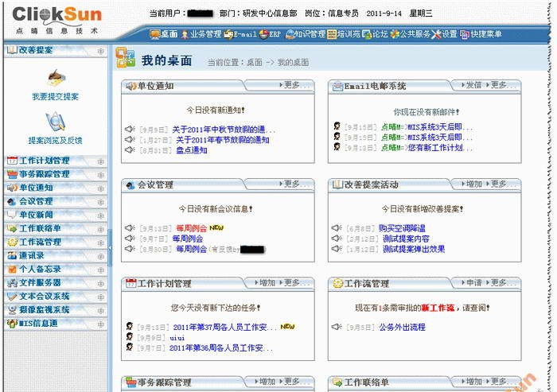Click the 公共服务 flower icon
Viewport: 557px width, 392px height.
point(395,34)
